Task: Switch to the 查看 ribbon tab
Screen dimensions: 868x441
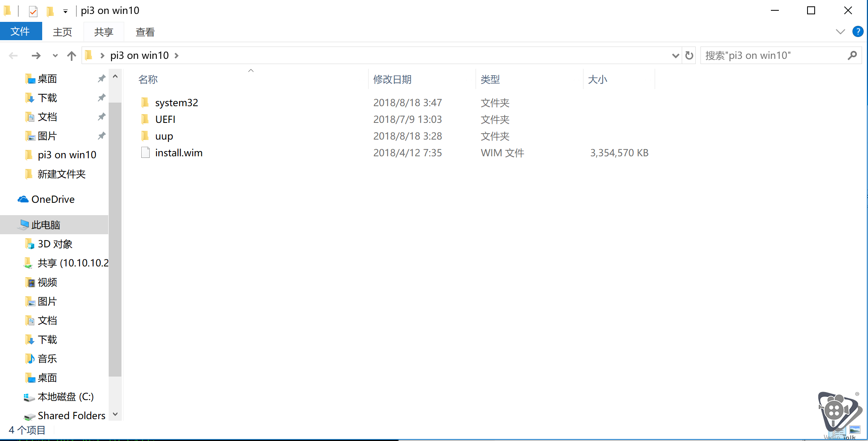Action: click(145, 32)
